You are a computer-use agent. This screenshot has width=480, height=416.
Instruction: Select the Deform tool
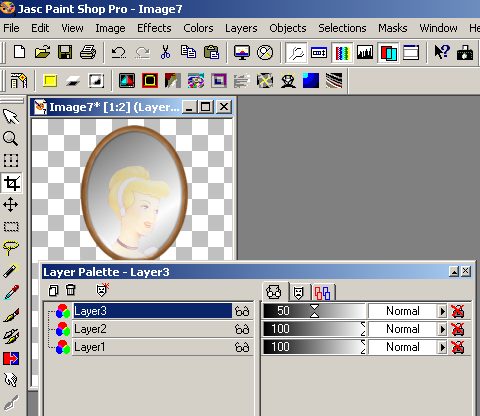pos(11,160)
